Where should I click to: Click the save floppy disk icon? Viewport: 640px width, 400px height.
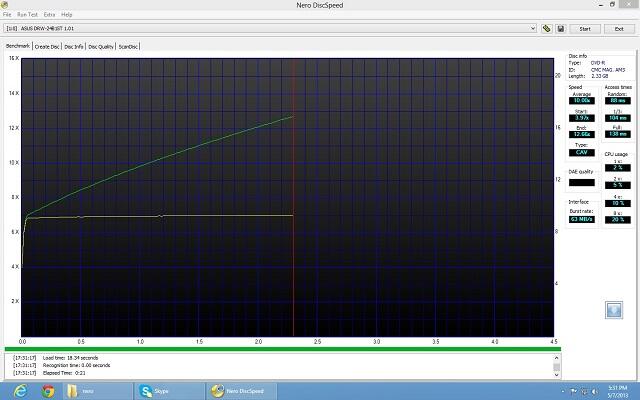click(x=560, y=29)
